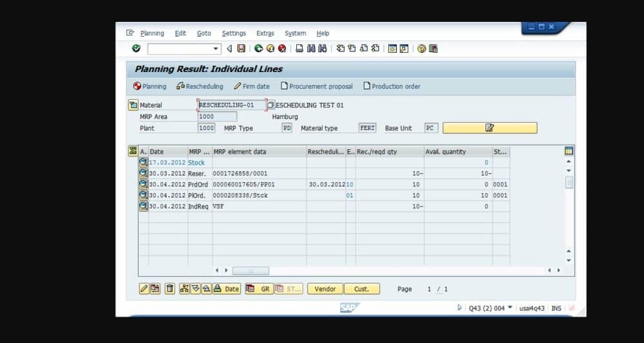Click the Procurement proposal button

pyautogui.click(x=317, y=86)
